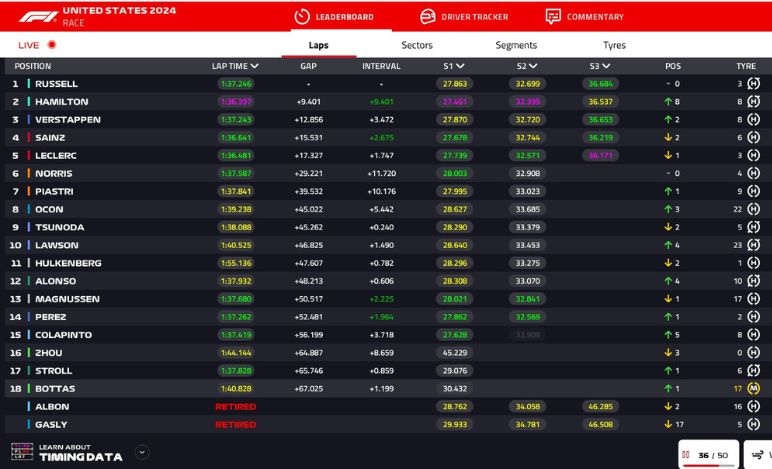
Task: Click the Leaderboard stopwatch icon
Action: pyautogui.click(x=301, y=17)
